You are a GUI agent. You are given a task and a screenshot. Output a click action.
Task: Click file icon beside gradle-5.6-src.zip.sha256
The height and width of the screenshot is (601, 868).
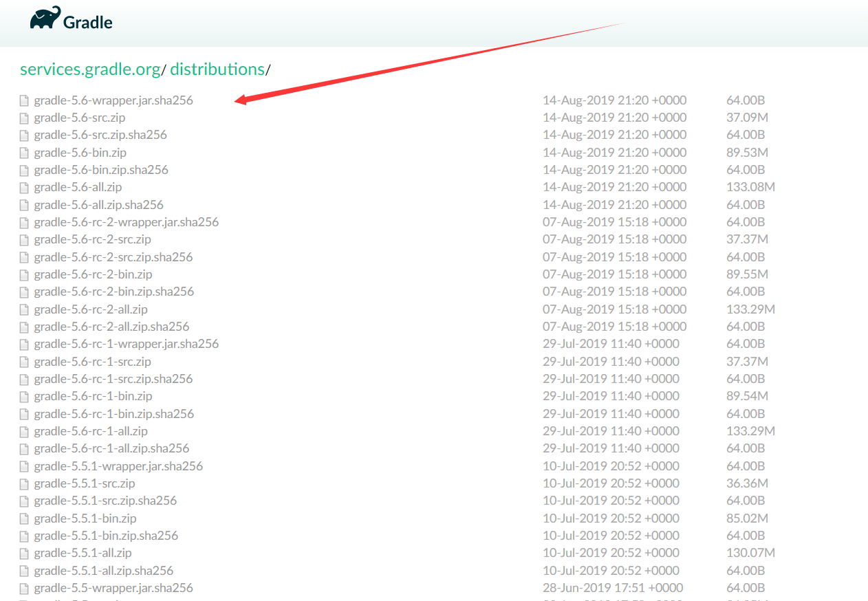coord(24,135)
